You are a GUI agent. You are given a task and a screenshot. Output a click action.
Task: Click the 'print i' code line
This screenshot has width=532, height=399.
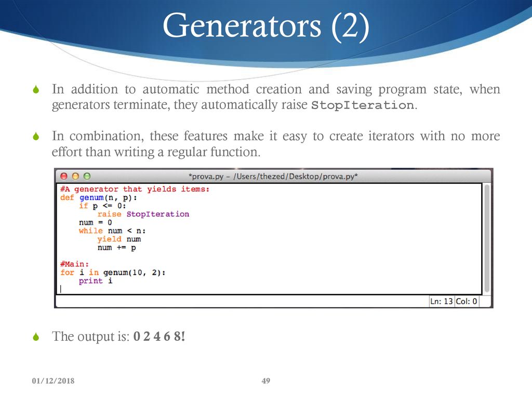96,281
